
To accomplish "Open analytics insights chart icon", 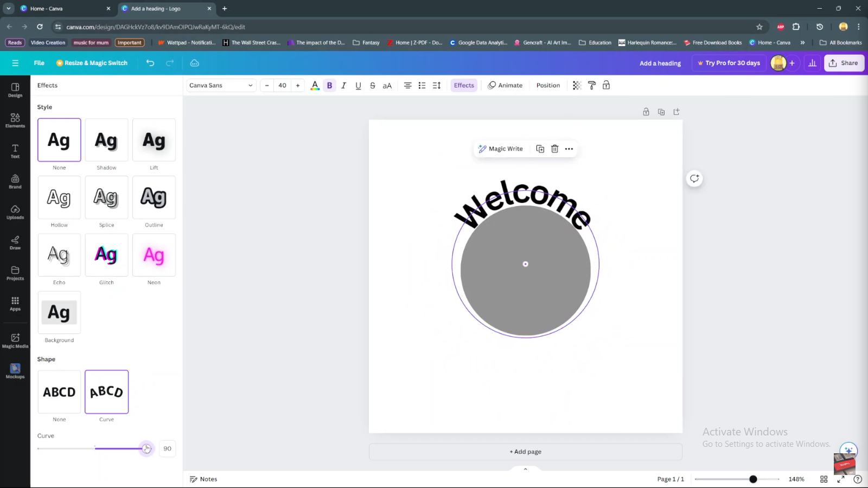I will click(812, 63).
